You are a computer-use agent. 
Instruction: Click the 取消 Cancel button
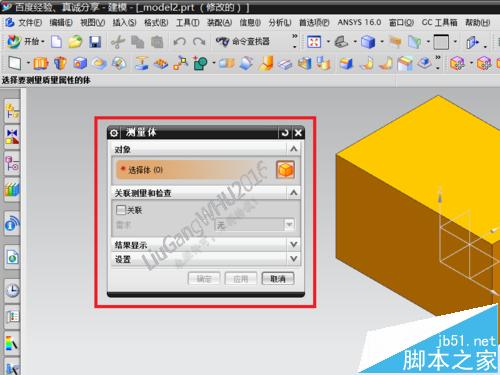click(278, 279)
